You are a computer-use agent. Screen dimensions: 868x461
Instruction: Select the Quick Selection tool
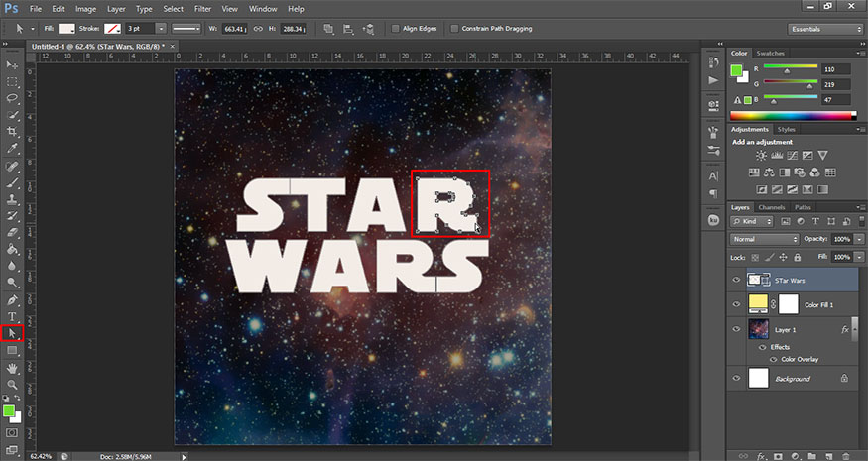tap(12, 115)
